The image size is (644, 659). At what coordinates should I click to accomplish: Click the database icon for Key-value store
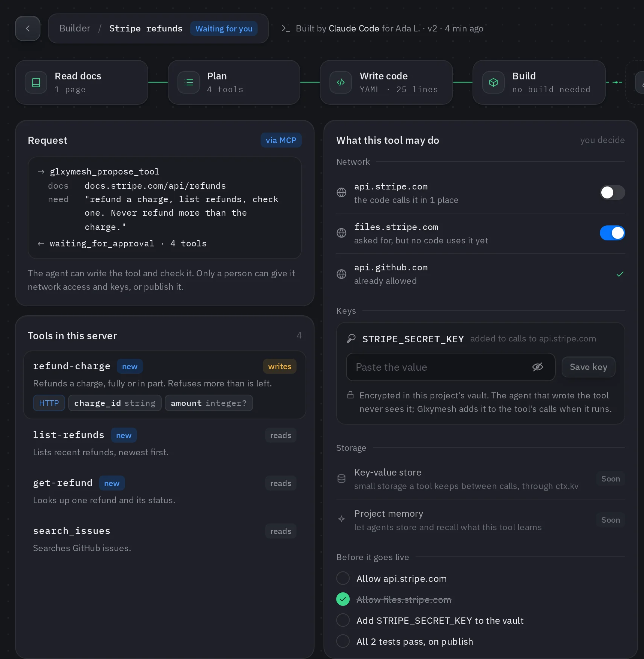[341, 479]
